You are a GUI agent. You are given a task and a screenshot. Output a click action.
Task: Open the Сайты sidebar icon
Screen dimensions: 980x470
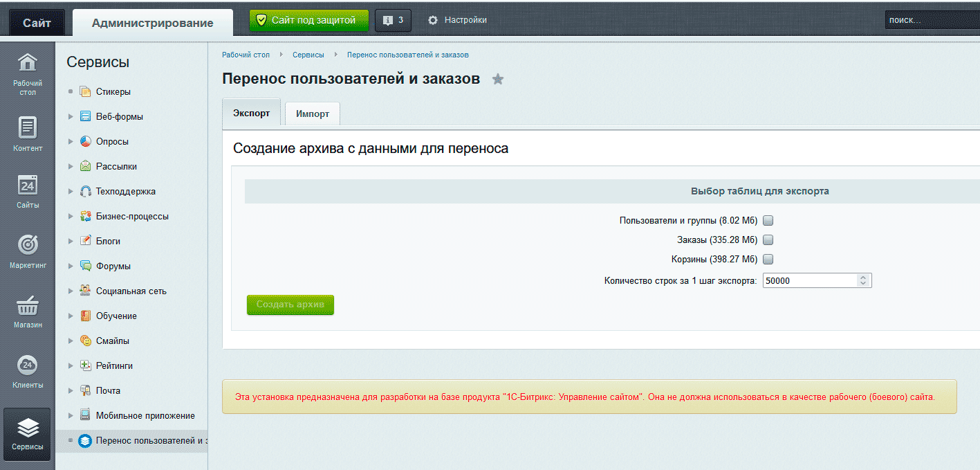27,186
